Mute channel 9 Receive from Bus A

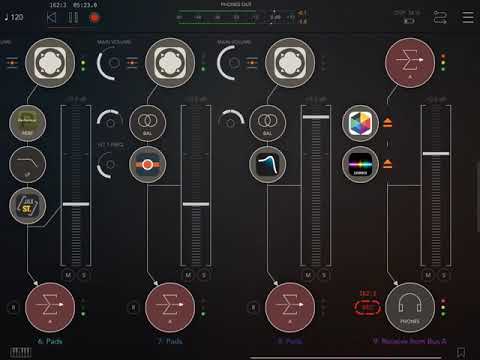point(428,275)
